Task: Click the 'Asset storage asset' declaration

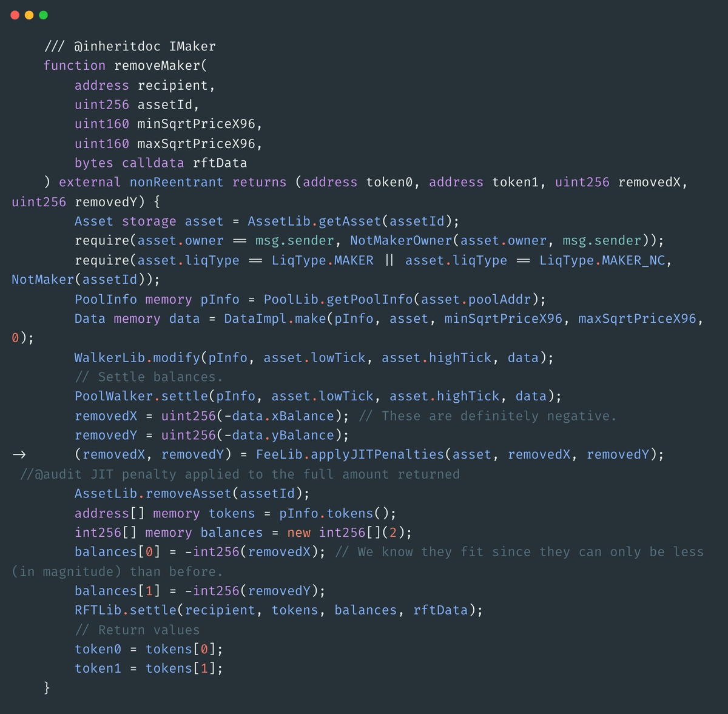Action: 149,221
